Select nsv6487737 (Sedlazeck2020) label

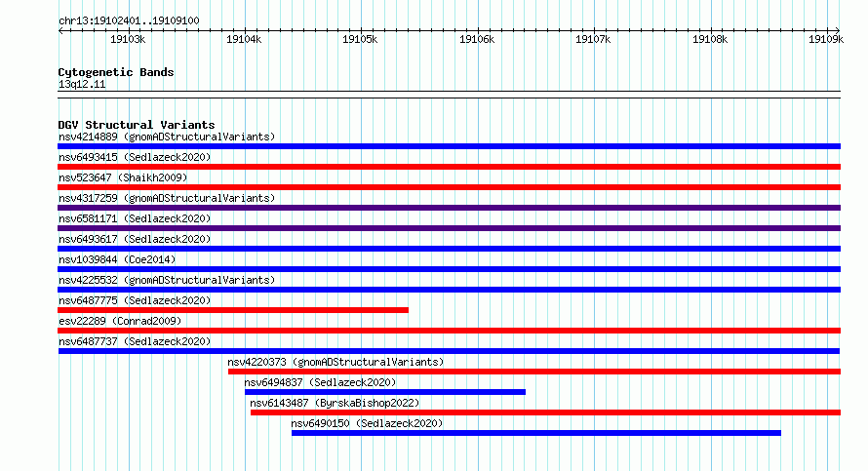[135, 341]
